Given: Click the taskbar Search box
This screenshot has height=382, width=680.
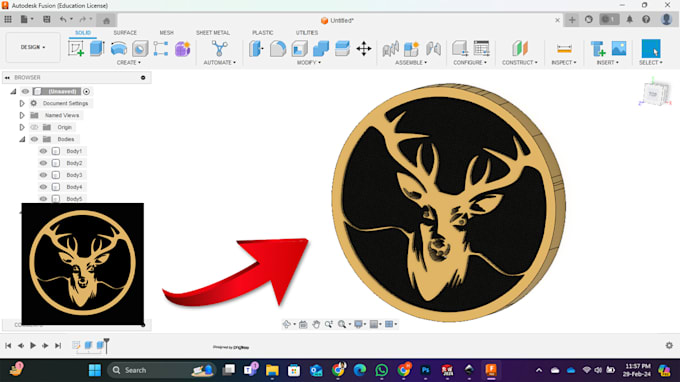Looking at the screenshot, I should point(160,370).
